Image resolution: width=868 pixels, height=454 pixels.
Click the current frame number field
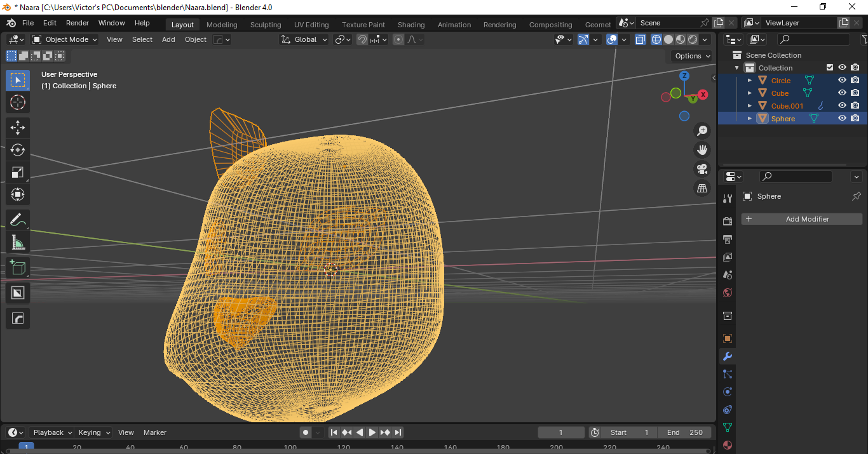(x=561, y=432)
